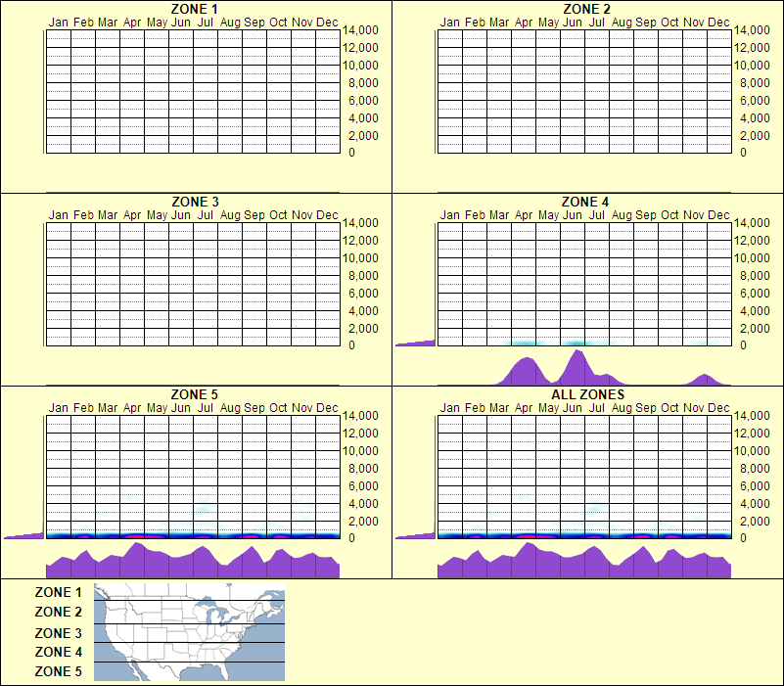The height and width of the screenshot is (686, 784).
Task: Select the ZONE 2 chart title
Action: (585, 9)
